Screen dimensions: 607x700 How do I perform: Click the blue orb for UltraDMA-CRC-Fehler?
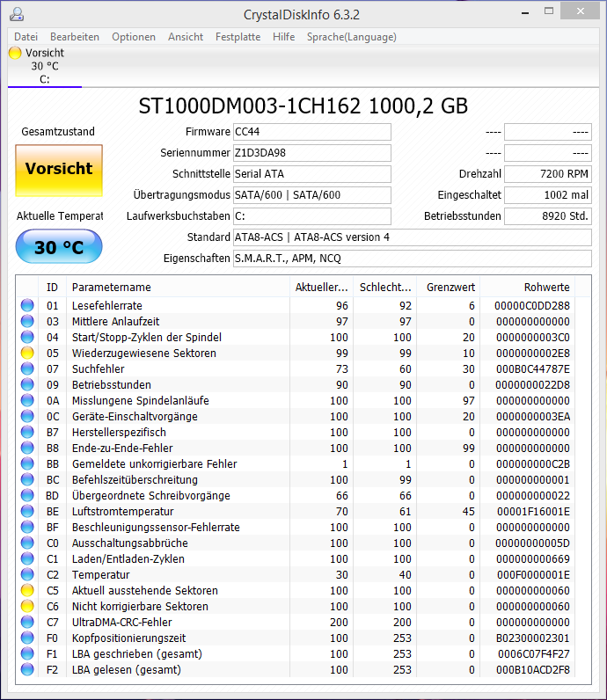27,622
